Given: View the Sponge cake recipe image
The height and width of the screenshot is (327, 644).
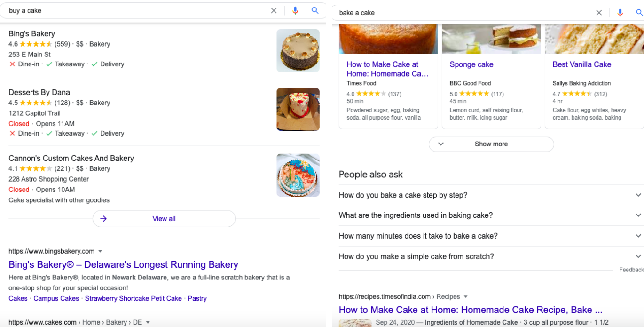Looking at the screenshot, I should pos(491,39).
